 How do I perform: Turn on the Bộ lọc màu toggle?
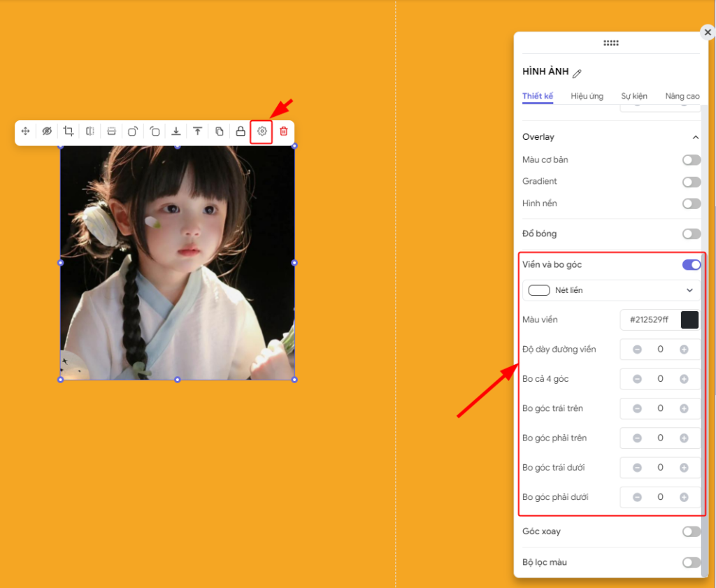tap(692, 562)
